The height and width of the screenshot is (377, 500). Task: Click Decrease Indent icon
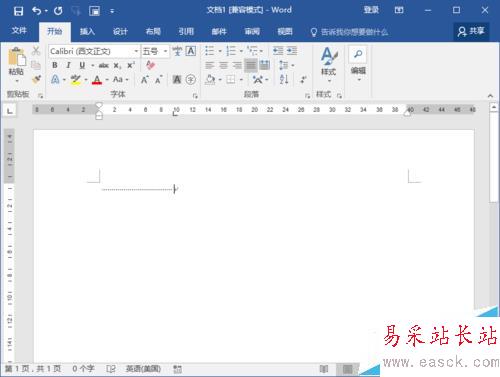click(x=278, y=51)
